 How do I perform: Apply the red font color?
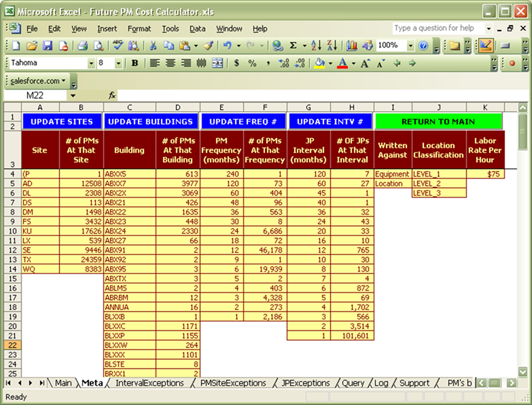342,63
